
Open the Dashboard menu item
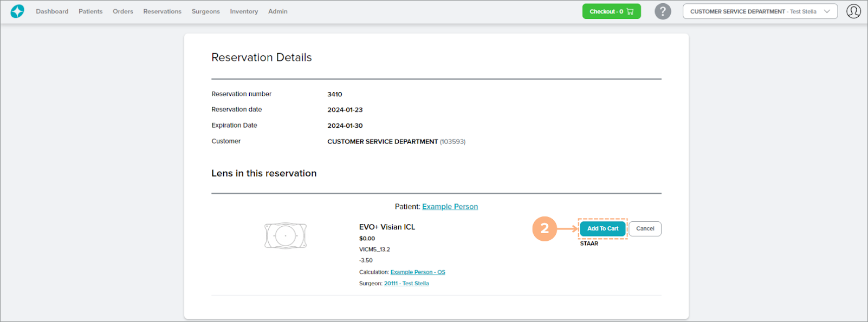(x=52, y=11)
